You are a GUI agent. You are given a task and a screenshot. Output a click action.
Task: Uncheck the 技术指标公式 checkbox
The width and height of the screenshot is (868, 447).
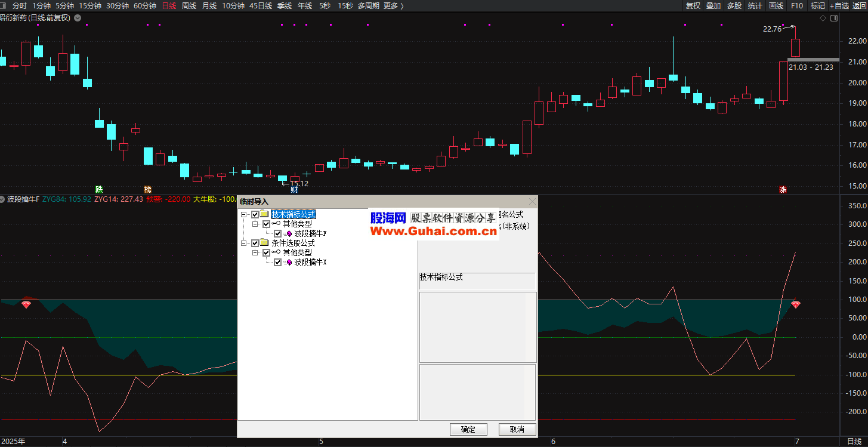(255, 214)
